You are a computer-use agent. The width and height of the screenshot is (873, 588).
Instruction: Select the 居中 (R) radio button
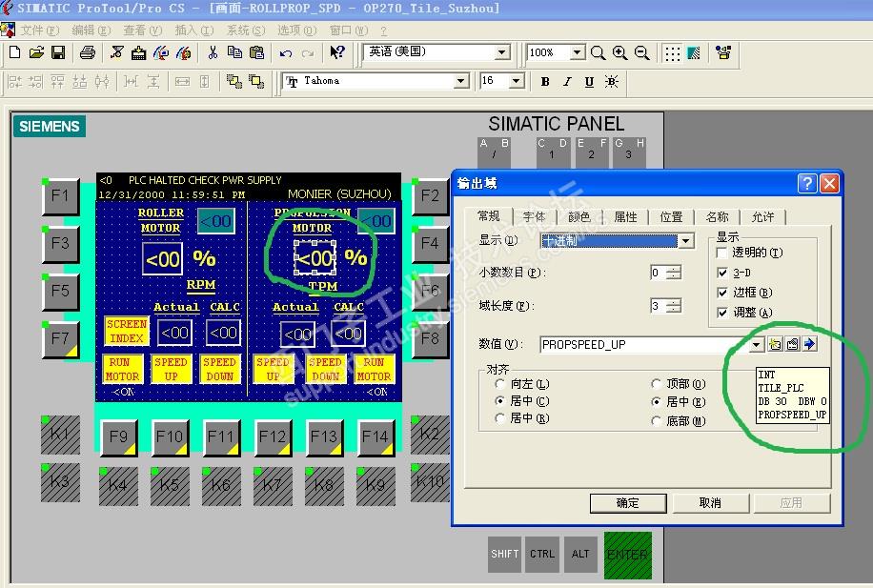point(499,418)
